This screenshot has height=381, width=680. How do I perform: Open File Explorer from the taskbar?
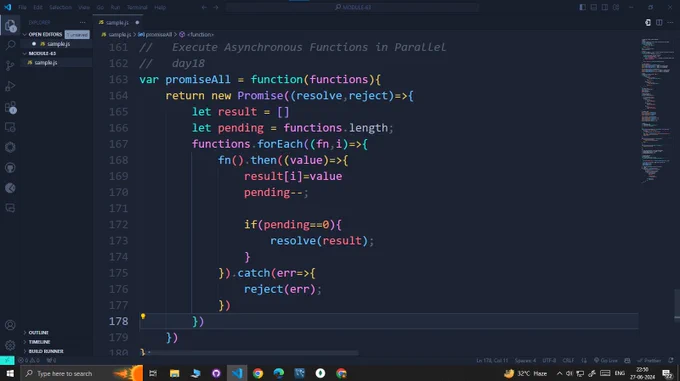tap(174, 373)
